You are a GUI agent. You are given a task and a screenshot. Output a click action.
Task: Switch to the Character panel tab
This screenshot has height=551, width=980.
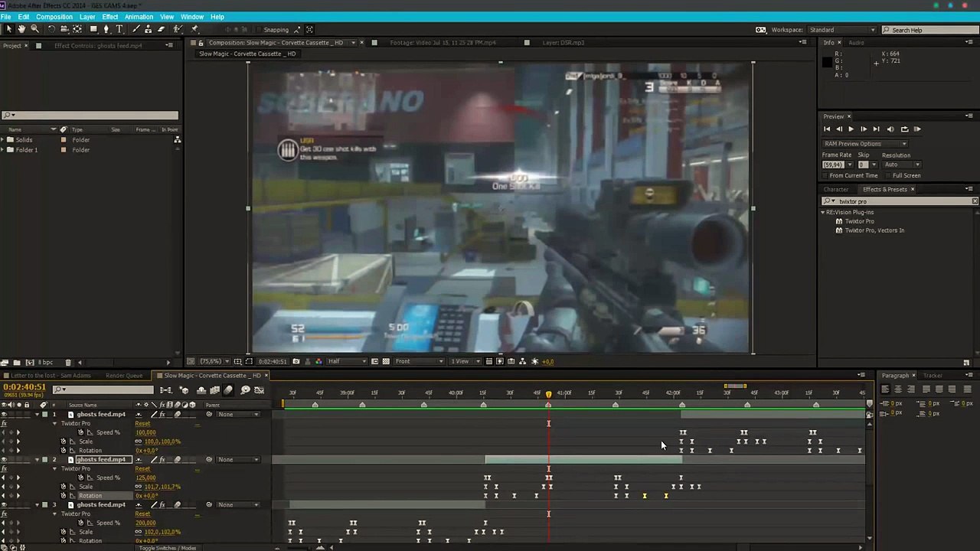(835, 189)
